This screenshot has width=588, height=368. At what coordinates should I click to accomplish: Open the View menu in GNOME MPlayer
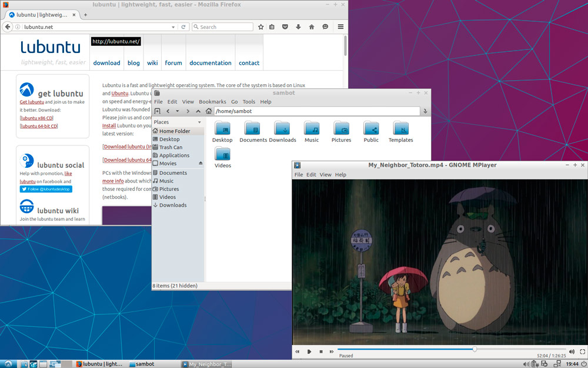tap(325, 175)
